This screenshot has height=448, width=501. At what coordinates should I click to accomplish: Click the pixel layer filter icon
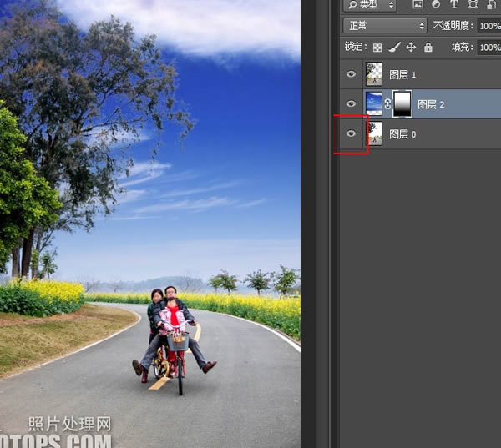[x=417, y=4]
